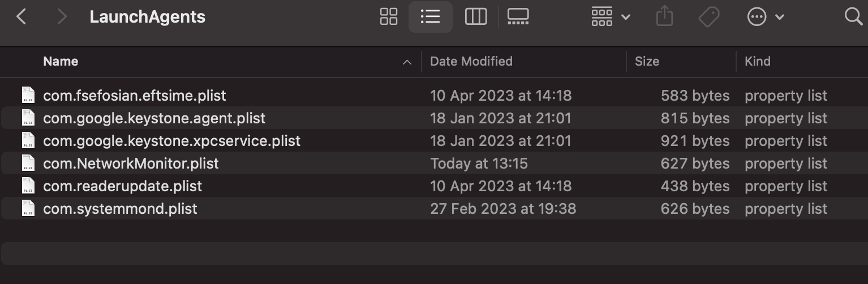Image resolution: width=868 pixels, height=284 pixels.
Task: Switch to column view
Action: tap(476, 17)
